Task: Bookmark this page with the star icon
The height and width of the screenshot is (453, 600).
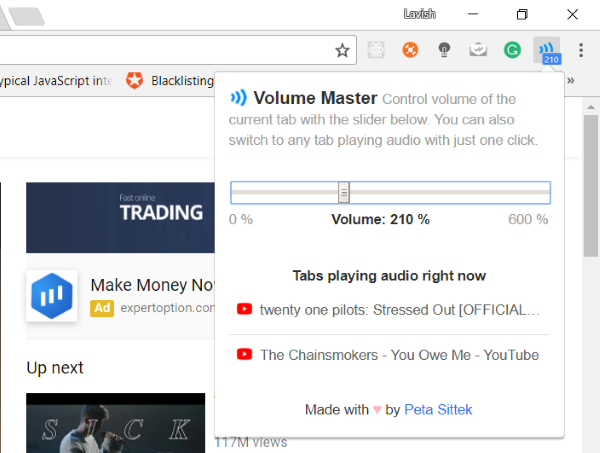Action: tap(342, 50)
